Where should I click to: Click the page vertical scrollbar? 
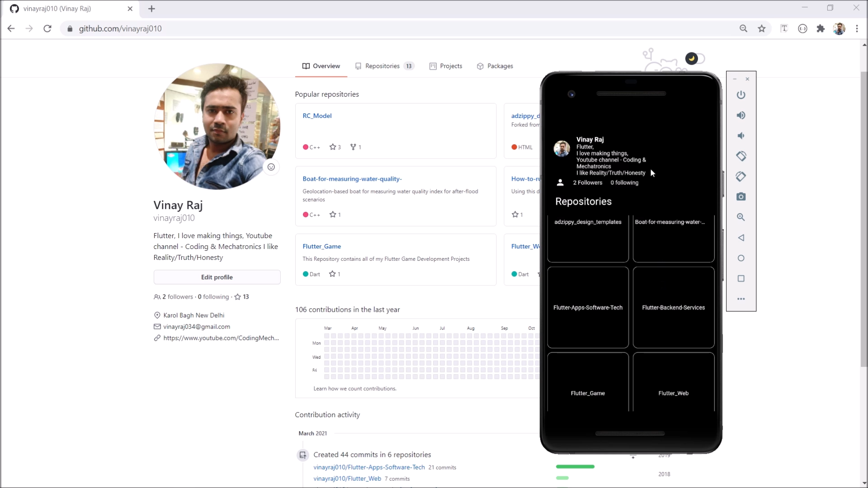pyautogui.click(x=864, y=219)
